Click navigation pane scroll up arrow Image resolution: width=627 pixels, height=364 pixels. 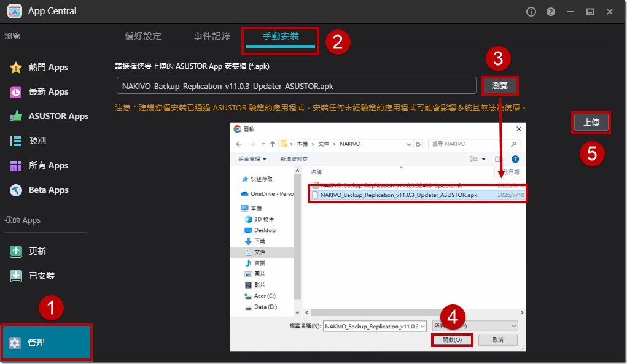297,171
